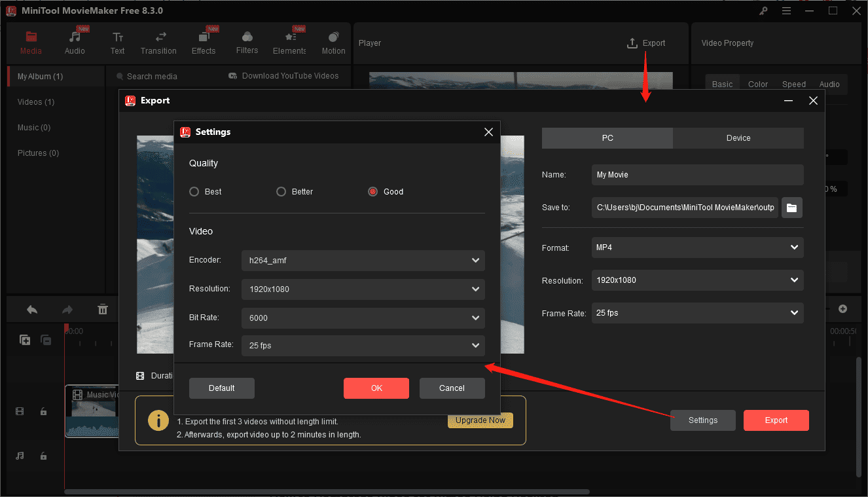Open the Filters tab

[x=247, y=43]
